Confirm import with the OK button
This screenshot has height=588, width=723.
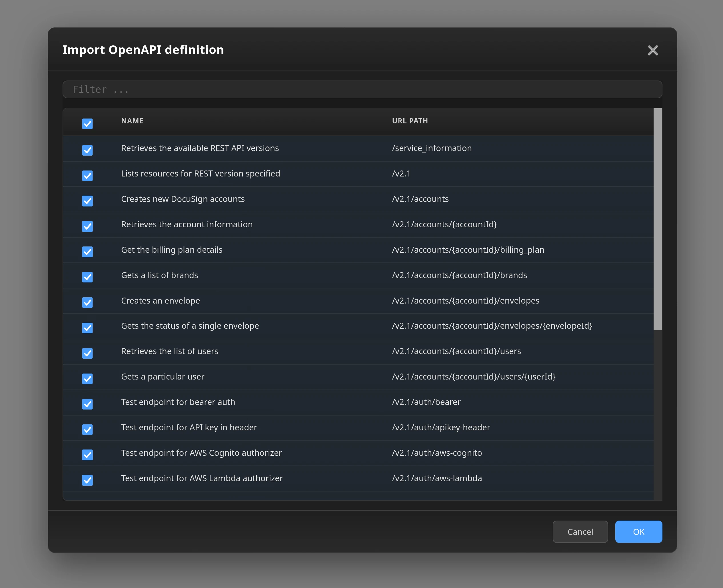(638, 531)
